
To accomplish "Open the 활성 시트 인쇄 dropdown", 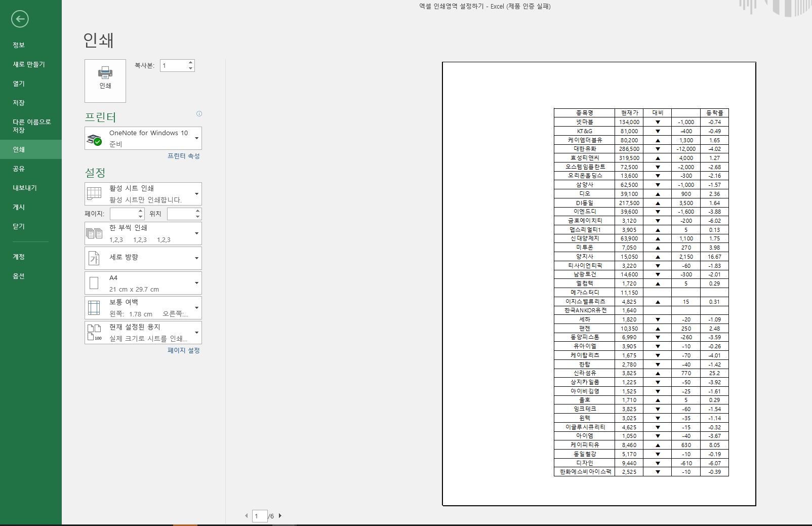I will pyautogui.click(x=143, y=194).
